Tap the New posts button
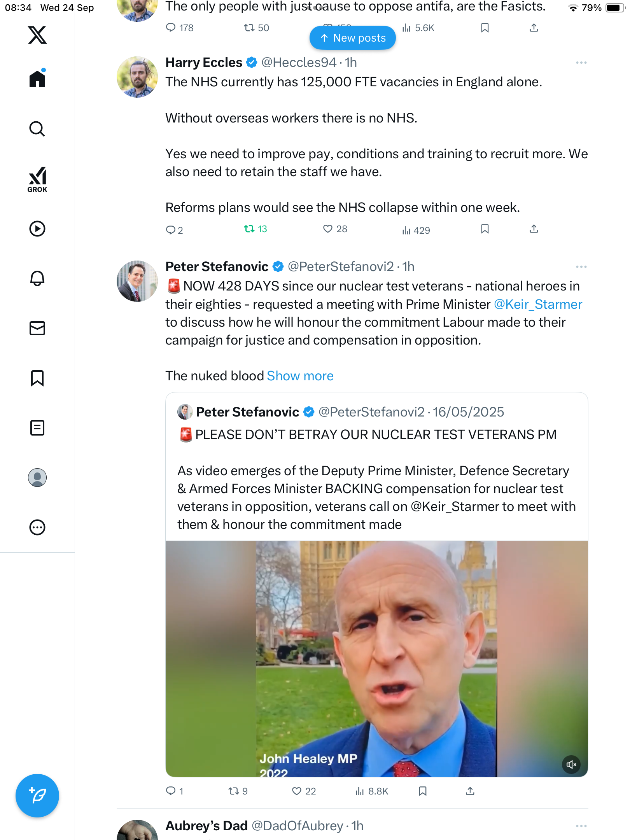This screenshot has width=630, height=840. [353, 38]
